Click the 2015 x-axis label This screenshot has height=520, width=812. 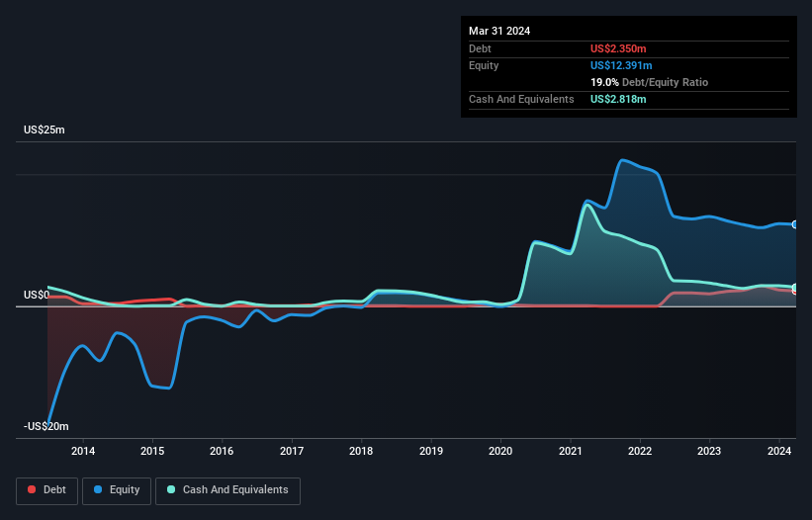point(152,451)
